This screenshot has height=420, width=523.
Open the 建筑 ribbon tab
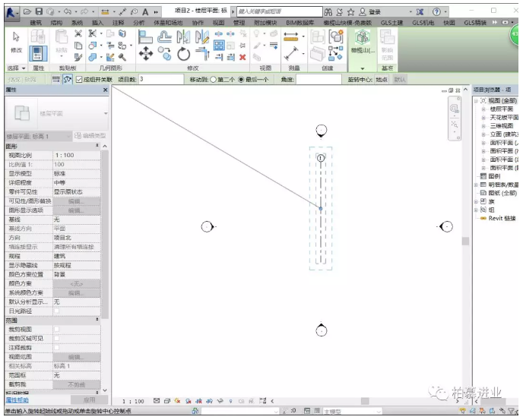pyautogui.click(x=36, y=23)
